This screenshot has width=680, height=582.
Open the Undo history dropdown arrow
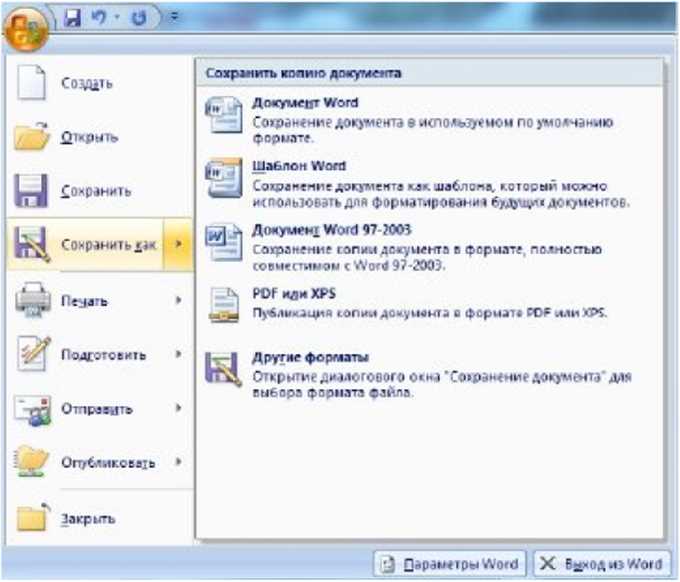pos(117,17)
